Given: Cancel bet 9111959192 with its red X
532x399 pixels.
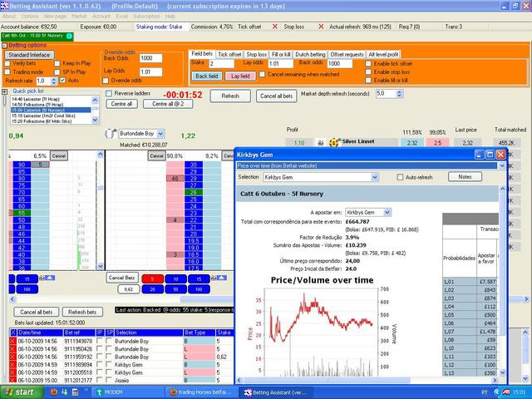Looking at the screenshot, I should point(13,357).
